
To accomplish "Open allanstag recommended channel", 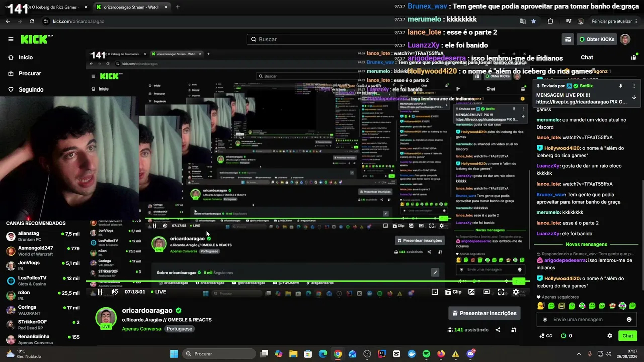I will tap(43, 236).
